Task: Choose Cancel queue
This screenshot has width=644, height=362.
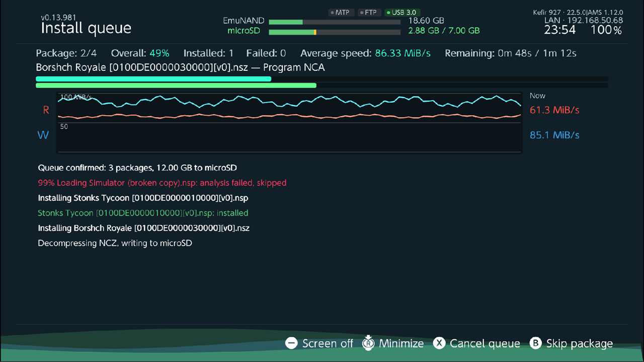Action: [x=485, y=343]
